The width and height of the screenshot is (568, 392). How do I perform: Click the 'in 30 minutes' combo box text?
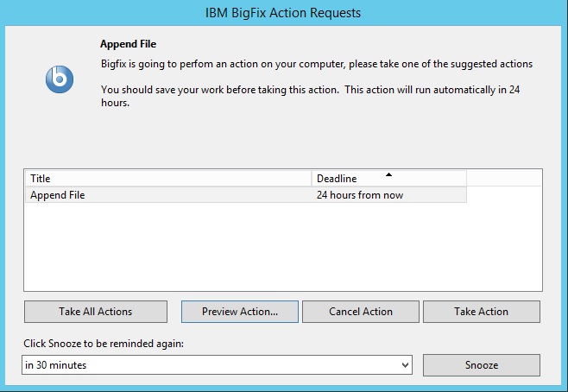coord(56,365)
